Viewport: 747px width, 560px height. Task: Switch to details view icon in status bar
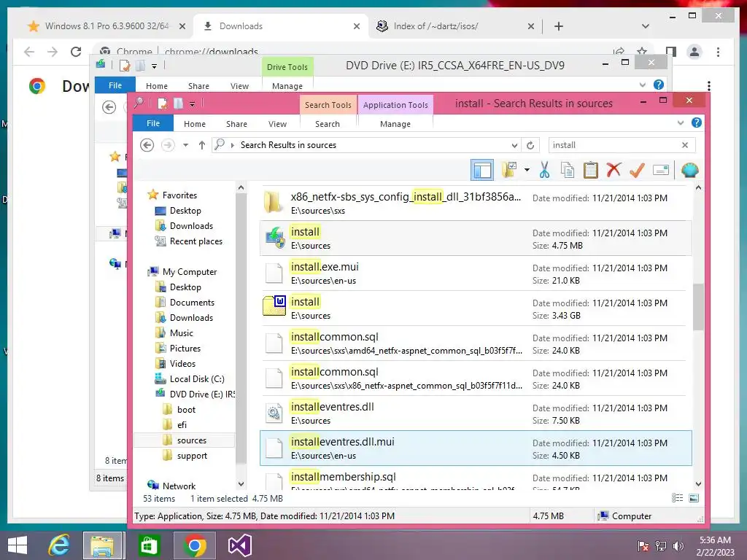point(677,498)
